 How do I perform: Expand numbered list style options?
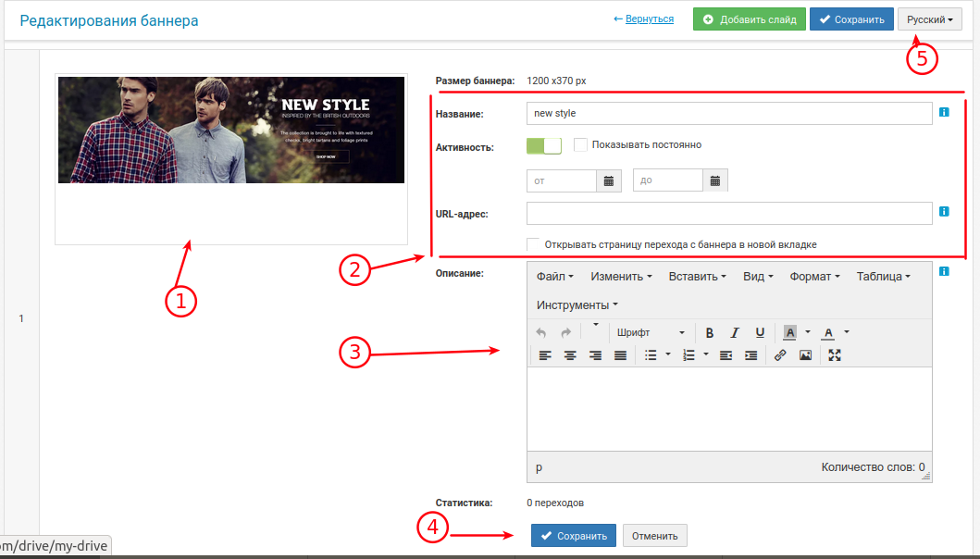point(706,354)
